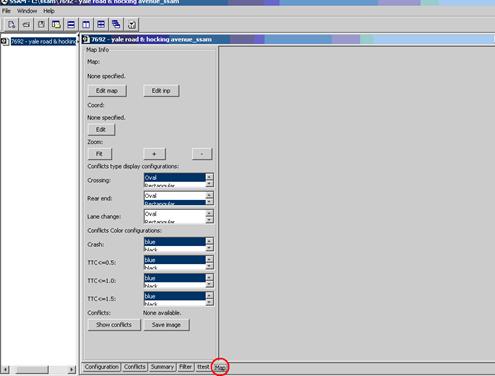Viewport: 495px width, 376px height.
Task: Select Oval in the Lane change list
Action: coord(175,214)
